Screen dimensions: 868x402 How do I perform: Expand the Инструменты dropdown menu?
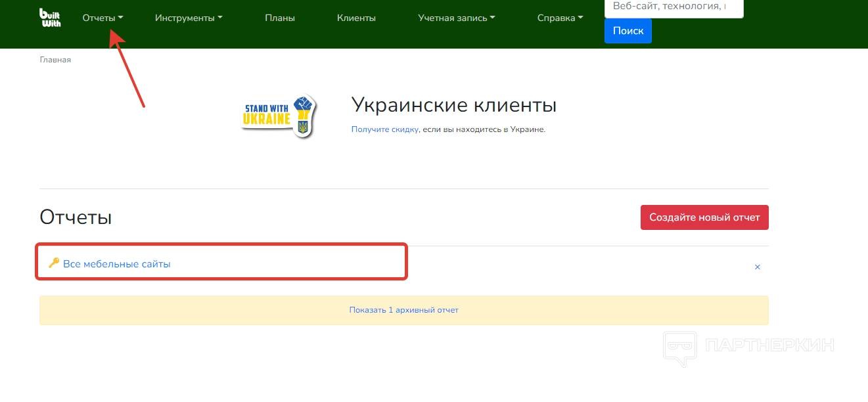[189, 18]
